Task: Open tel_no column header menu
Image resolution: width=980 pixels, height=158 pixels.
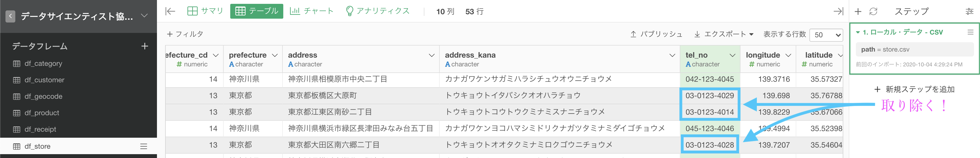Action: click(732, 55)
